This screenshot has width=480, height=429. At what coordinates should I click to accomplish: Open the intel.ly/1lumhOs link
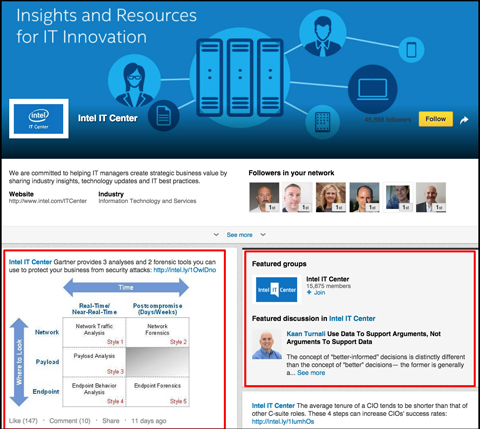283,422
